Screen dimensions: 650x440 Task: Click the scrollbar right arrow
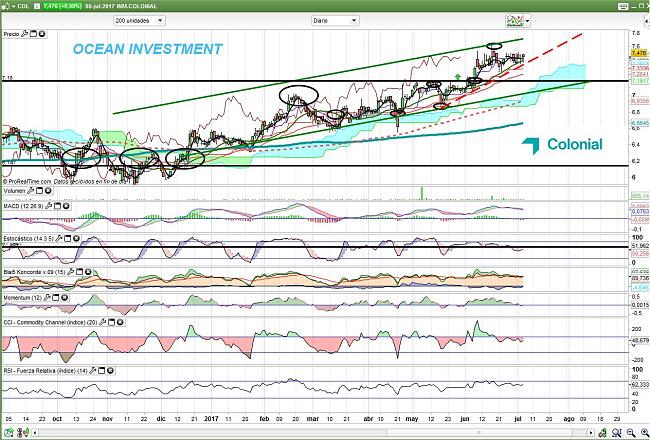592,433
